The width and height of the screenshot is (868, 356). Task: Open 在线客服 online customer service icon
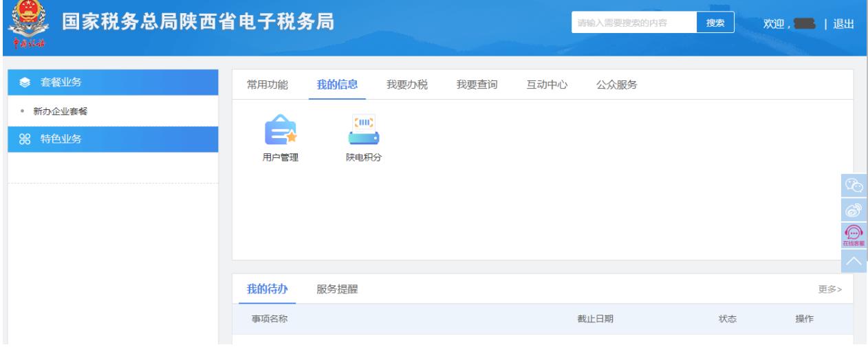854,235
